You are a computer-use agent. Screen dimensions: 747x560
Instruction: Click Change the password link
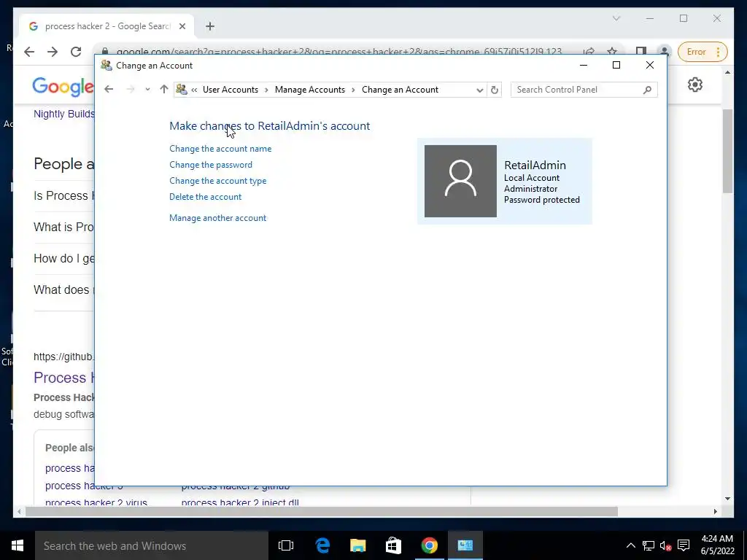pos(211,165)
